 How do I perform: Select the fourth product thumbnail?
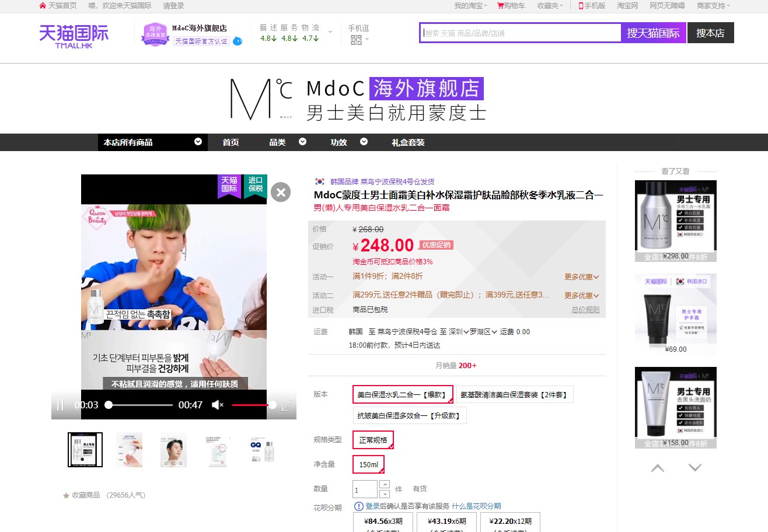tap(218, 450)
